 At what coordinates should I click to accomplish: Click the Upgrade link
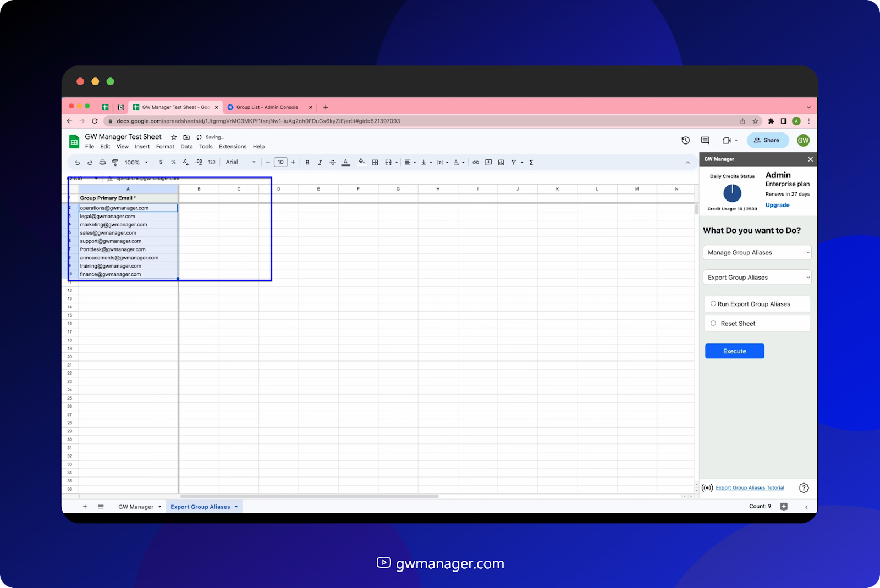[777, 205]
